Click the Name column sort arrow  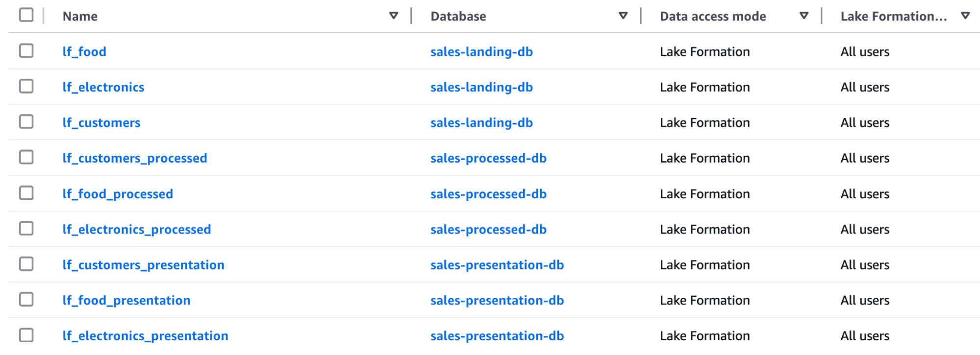click(x=393, y=16)
